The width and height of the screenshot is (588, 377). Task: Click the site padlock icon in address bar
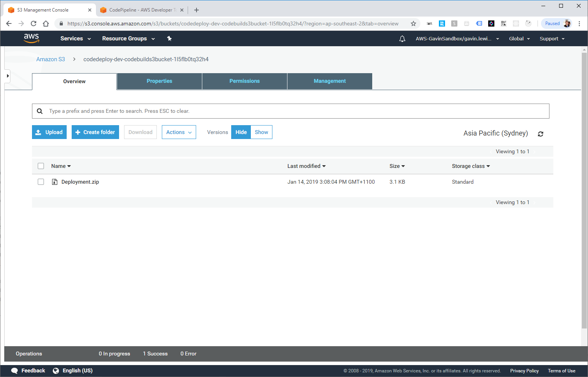[61, 23]
